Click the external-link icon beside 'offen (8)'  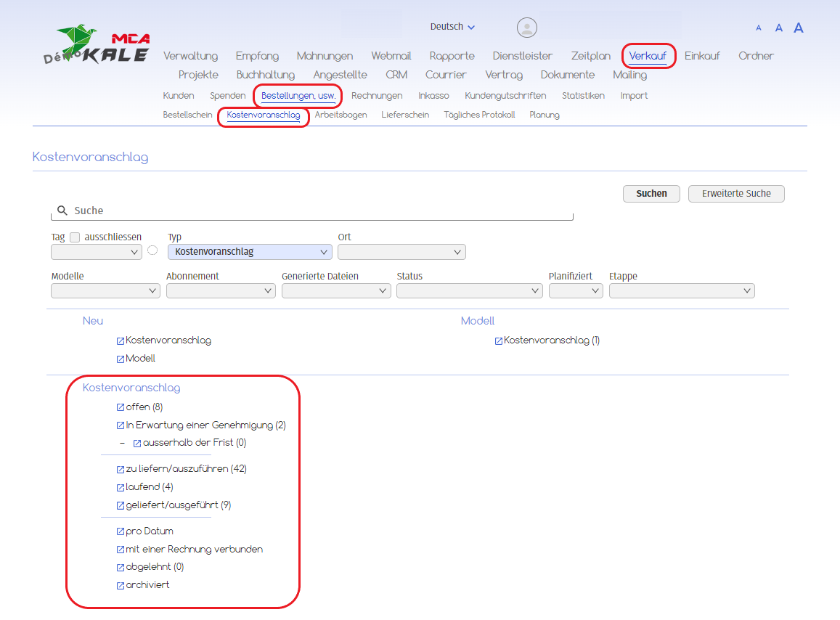coord(121,407)
